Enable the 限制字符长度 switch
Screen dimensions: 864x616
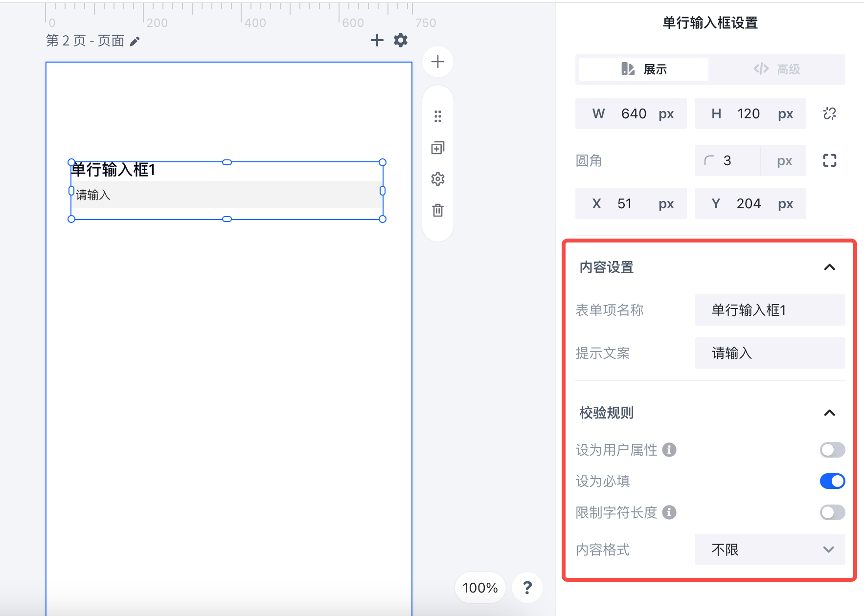click(x=832, y=512)
